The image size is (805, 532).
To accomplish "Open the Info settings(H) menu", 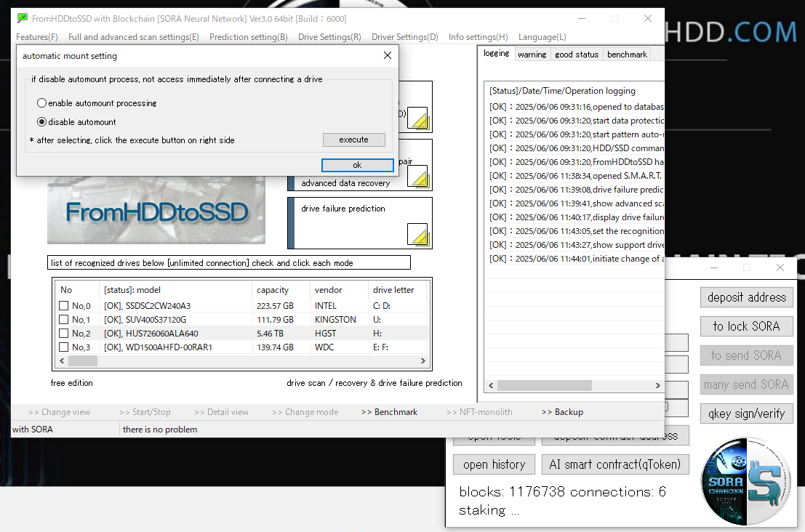I will point(478,37).
